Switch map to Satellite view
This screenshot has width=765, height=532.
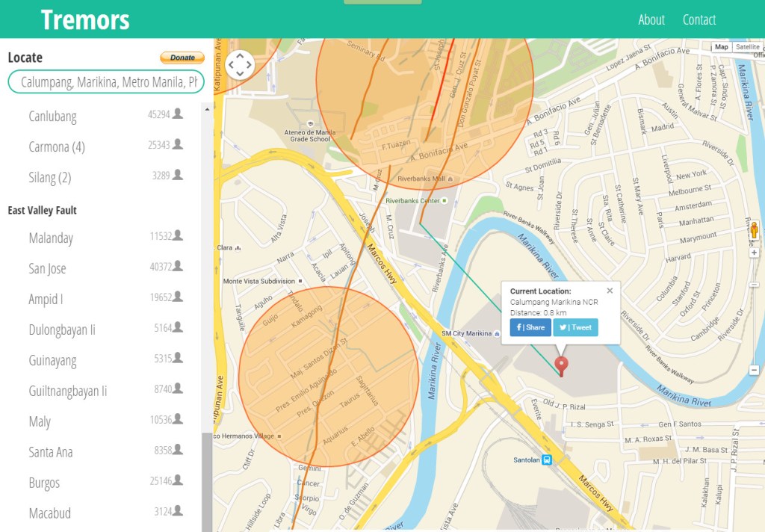746,47
